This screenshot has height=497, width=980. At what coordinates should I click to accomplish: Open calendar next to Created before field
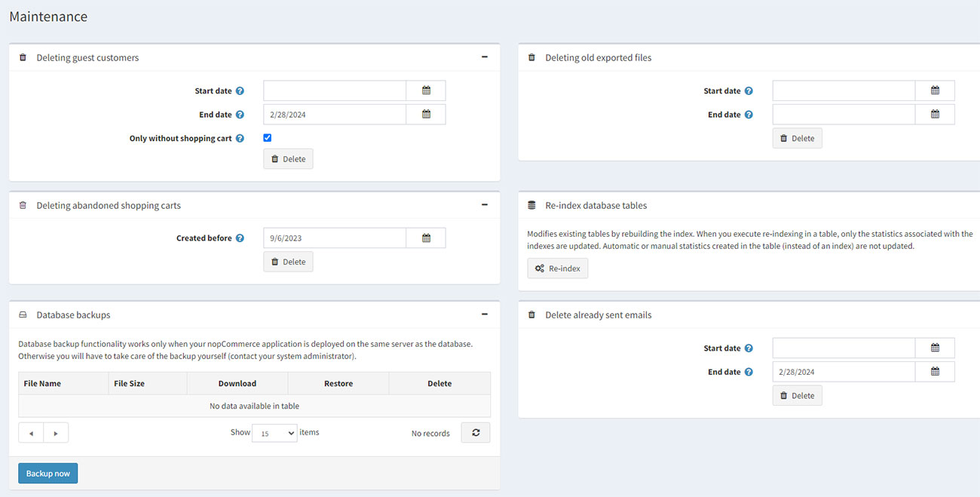426,238
